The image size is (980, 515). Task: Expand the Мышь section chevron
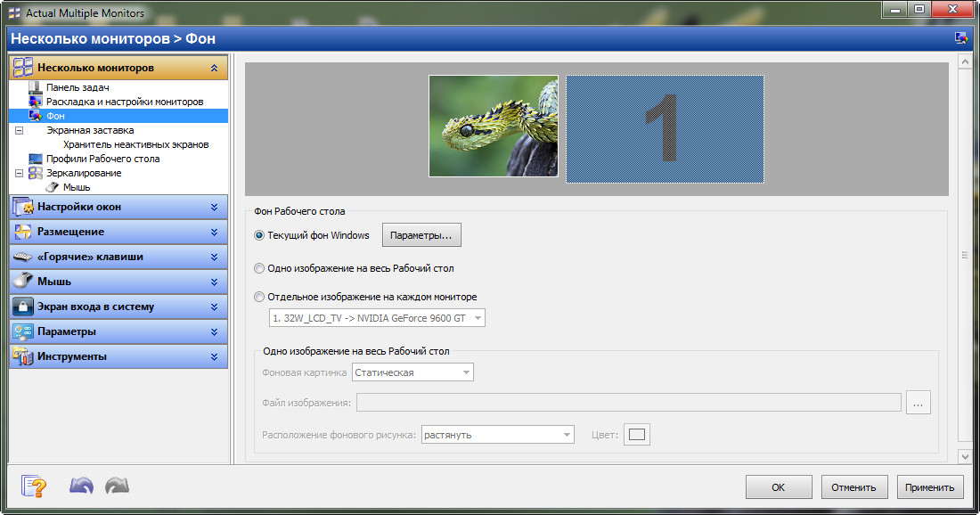pyautogui.click(x=215, y=282)
